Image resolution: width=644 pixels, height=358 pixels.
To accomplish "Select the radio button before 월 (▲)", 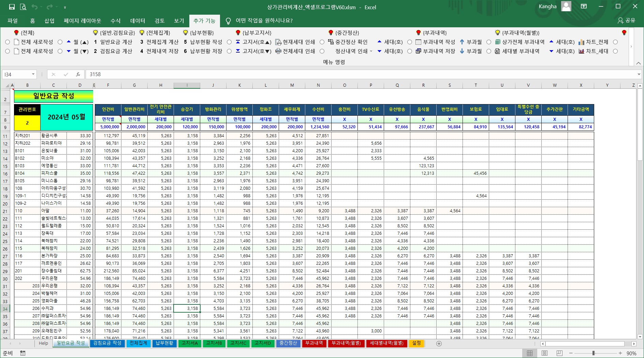I will [60, 42].
